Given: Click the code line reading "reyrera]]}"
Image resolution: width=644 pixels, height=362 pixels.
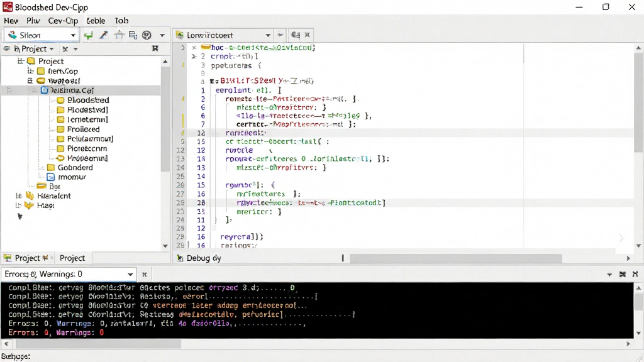Looking at the screenshot, I should [242, 237].
